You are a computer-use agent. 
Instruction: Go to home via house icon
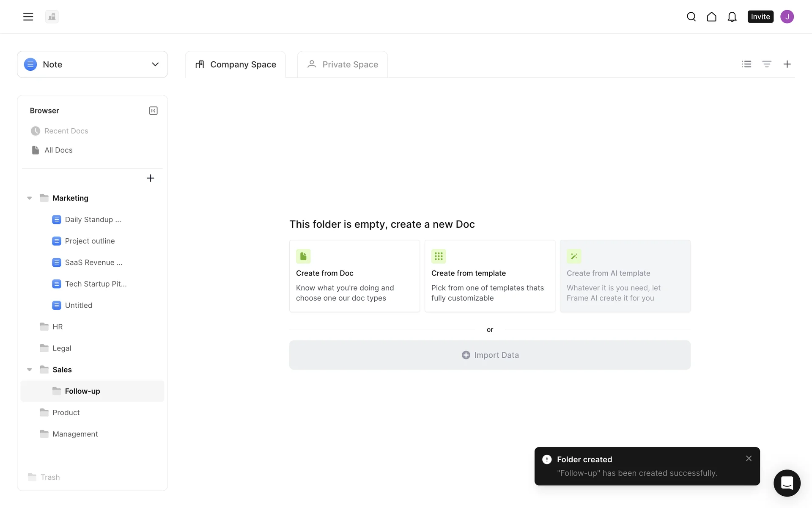[711, 17]
